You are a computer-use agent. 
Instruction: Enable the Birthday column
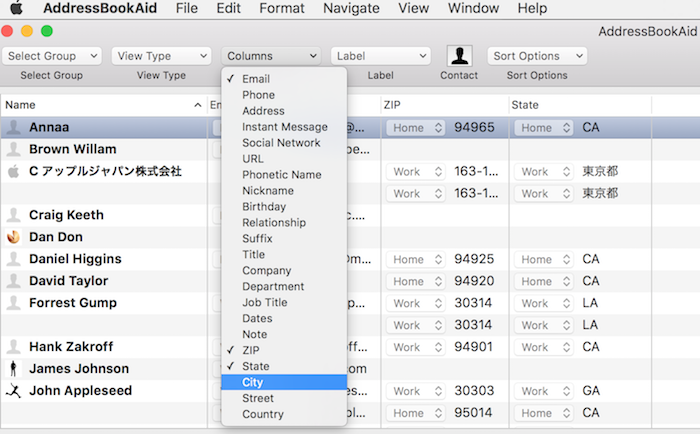coord(284,207)
